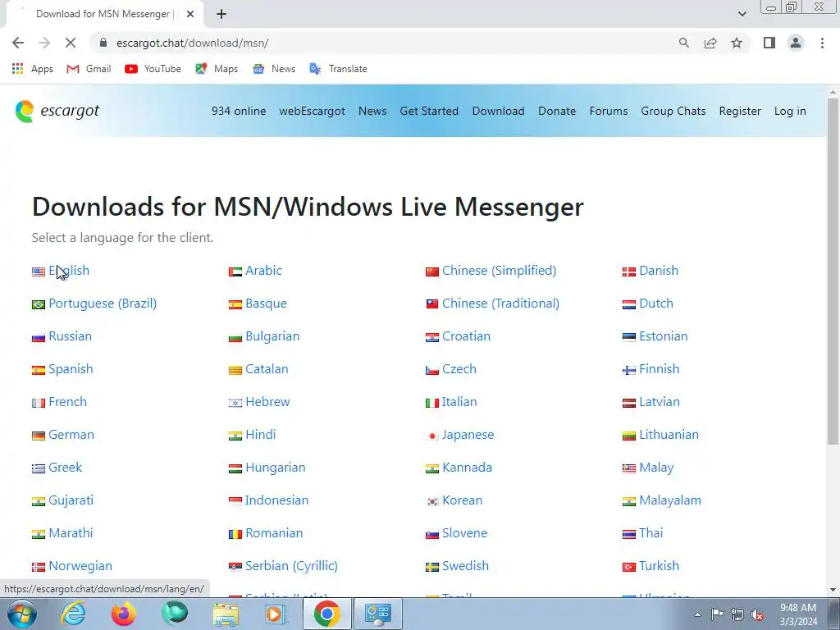
Task: Open the media player taskbar icon
Action: coord(276,614)
